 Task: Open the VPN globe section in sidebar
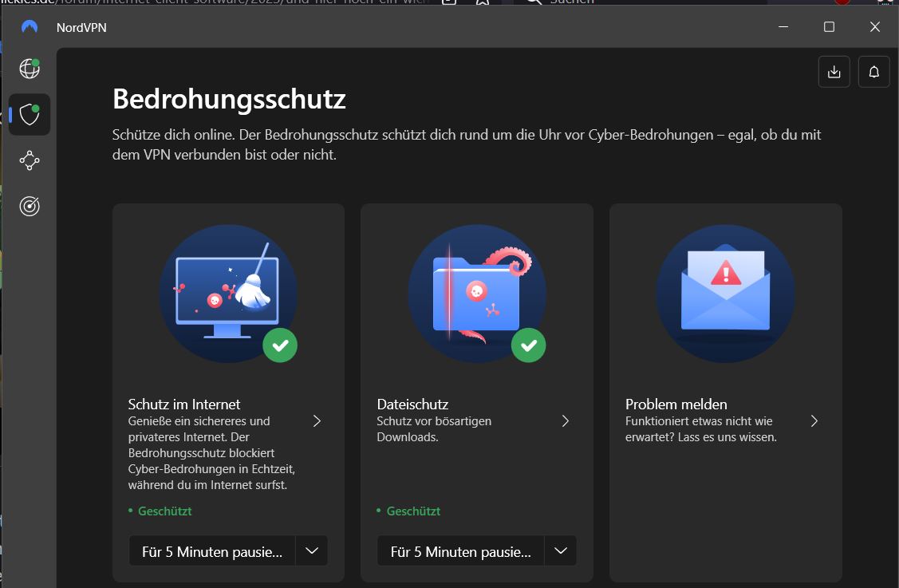pos(30,69)
